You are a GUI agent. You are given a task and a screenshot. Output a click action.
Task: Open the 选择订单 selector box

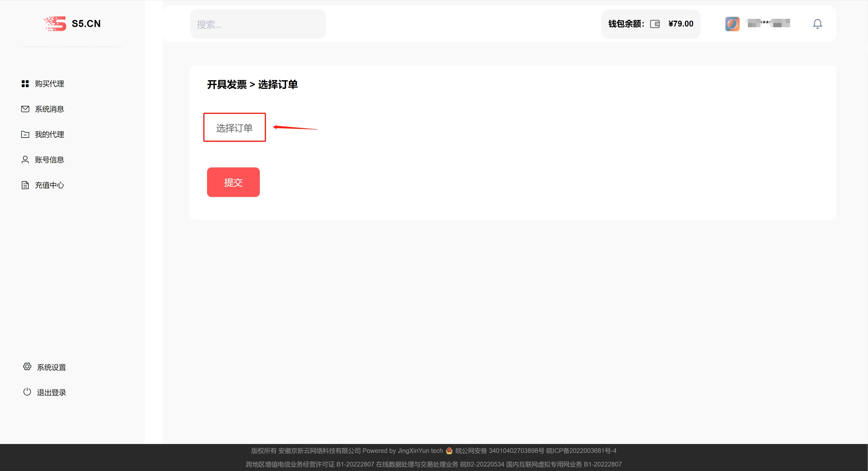click(x=234, y=128)
